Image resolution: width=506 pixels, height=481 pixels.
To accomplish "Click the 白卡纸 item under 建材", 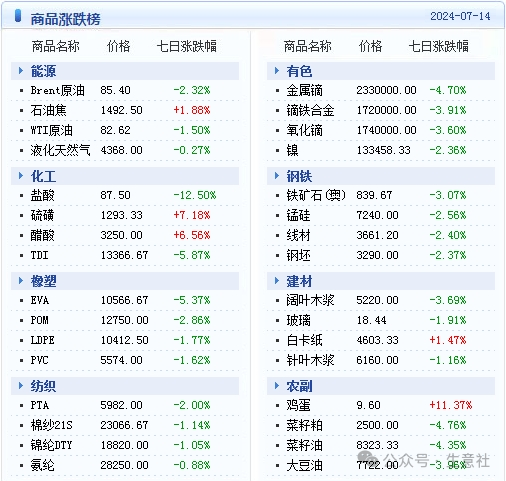I will click(304, 340).
